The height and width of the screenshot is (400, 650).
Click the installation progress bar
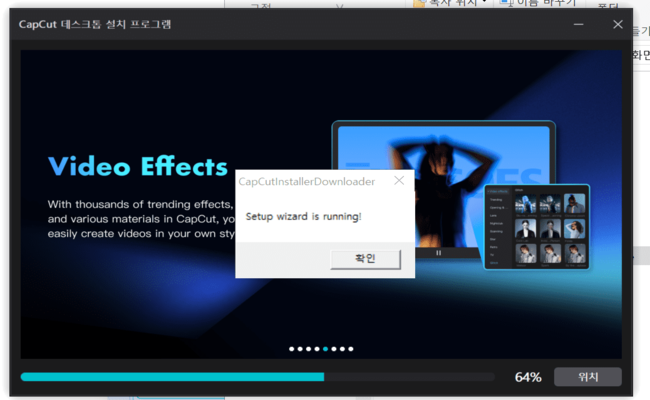point(258,377)
